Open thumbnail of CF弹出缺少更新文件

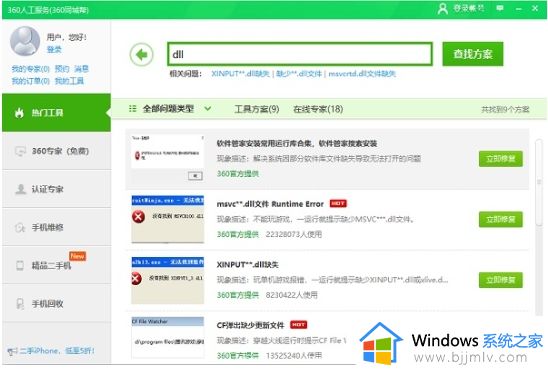point(167,337)
